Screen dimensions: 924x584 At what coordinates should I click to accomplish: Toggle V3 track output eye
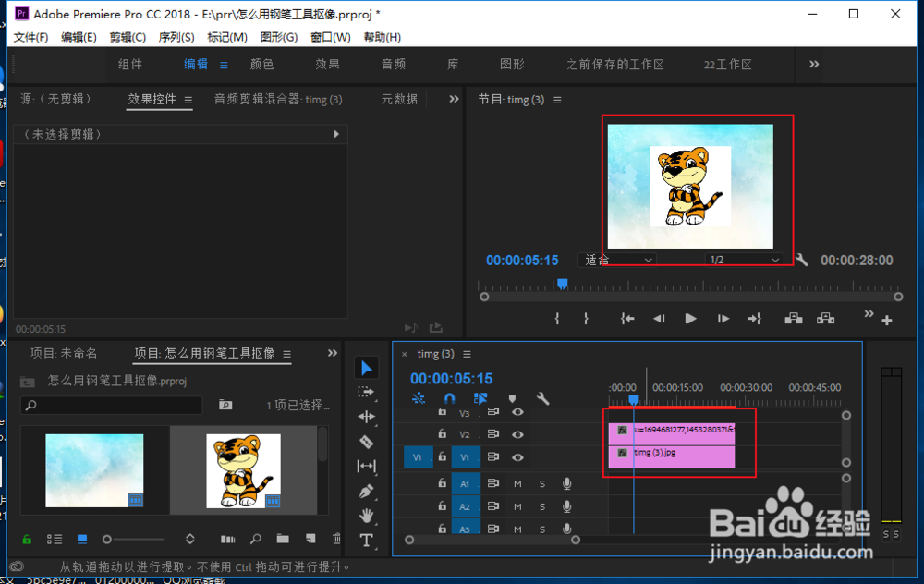tap(517, 412)
